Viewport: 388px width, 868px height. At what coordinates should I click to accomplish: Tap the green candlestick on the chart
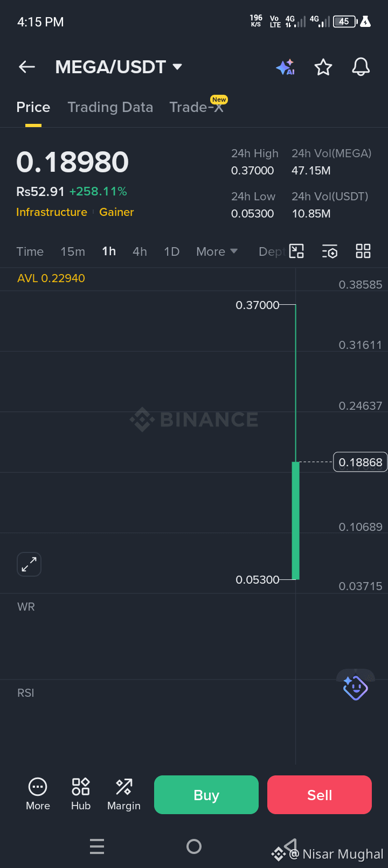(x=295, y=520)
